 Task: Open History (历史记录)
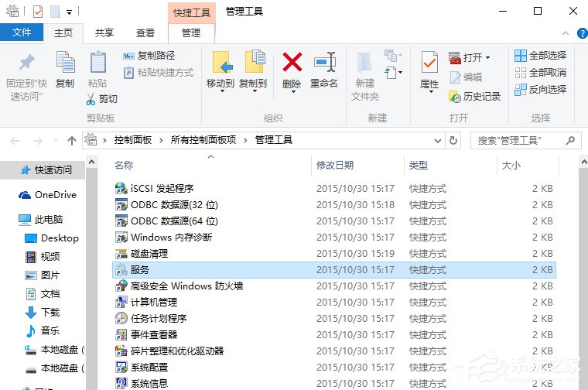coord(475,97)
